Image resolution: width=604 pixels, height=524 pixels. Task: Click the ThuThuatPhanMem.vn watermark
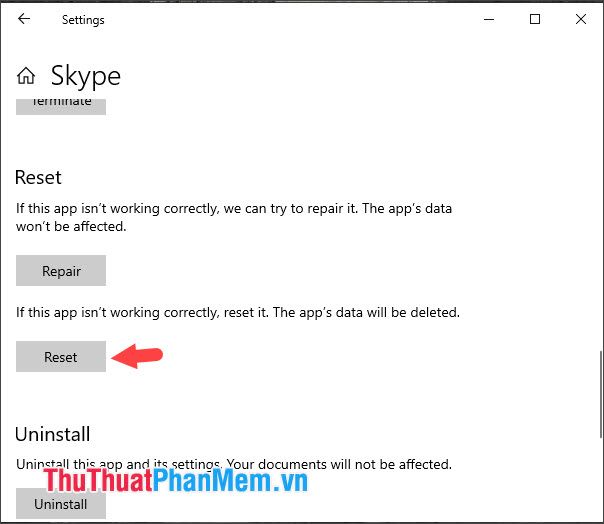(x=176, y=481)
